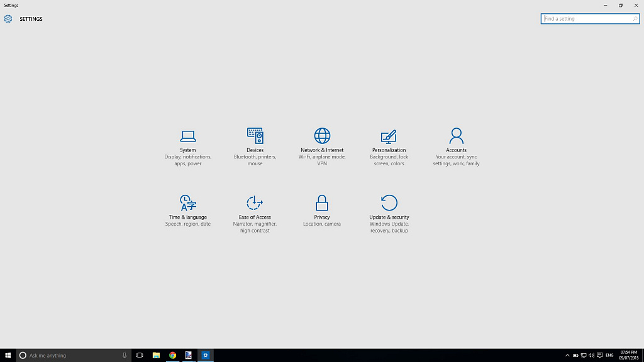
Task: Open Ease of Access settings
Action: (255, 214)
